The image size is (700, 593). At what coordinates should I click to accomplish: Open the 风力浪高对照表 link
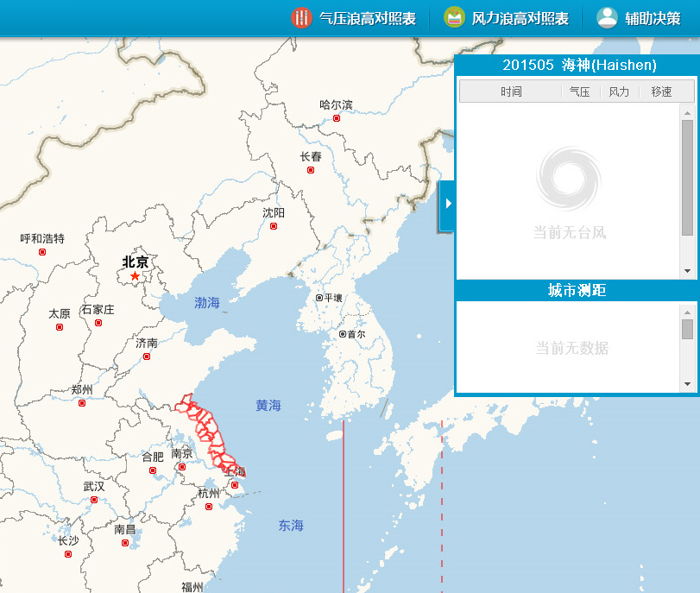click(x=520, y=18)
